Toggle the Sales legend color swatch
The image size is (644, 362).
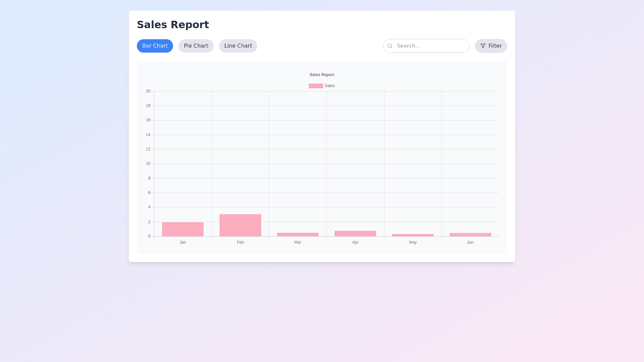(316, 86)
